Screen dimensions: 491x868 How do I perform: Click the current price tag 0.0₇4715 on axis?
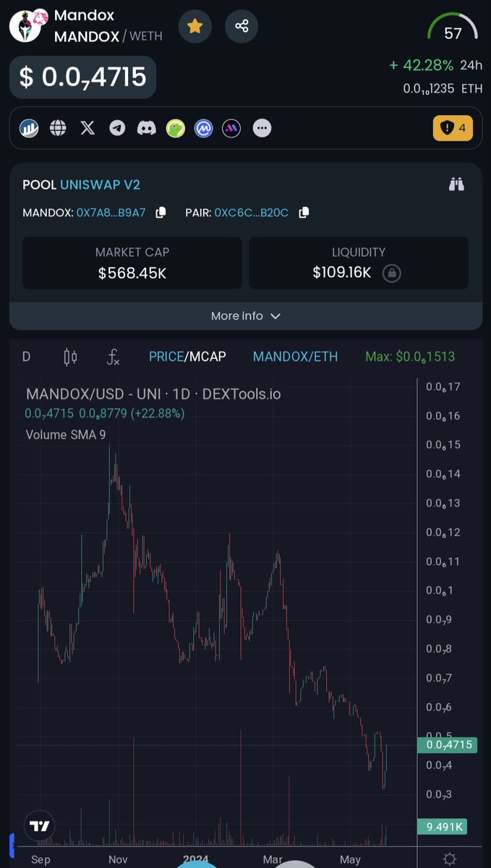click(x=448, y=744)
